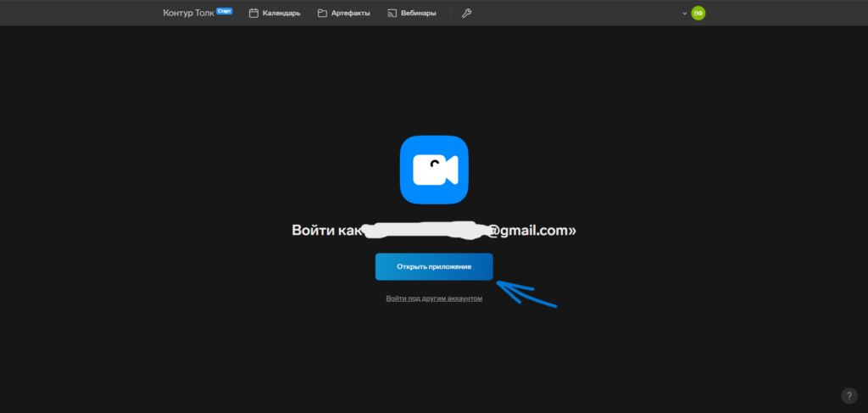This screenshot has height=413, width=868.
Task: Click the Открыть приложение button
Action: 434,267
